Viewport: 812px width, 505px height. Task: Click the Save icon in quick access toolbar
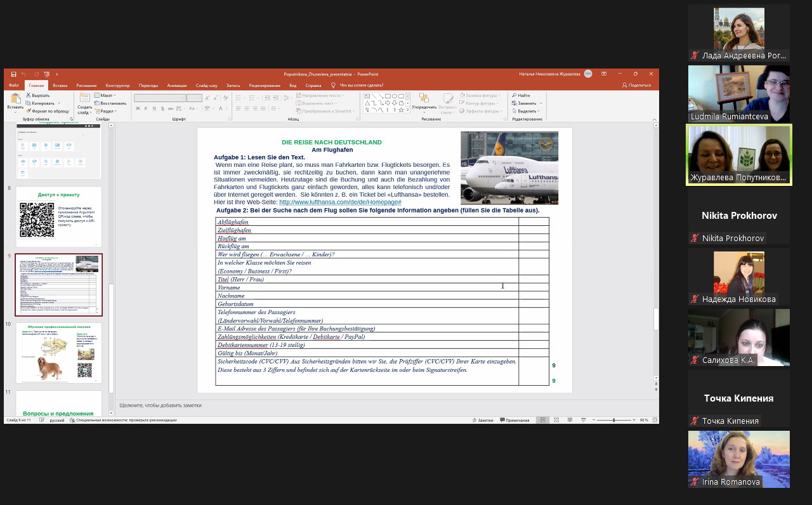tap(13, 74)
